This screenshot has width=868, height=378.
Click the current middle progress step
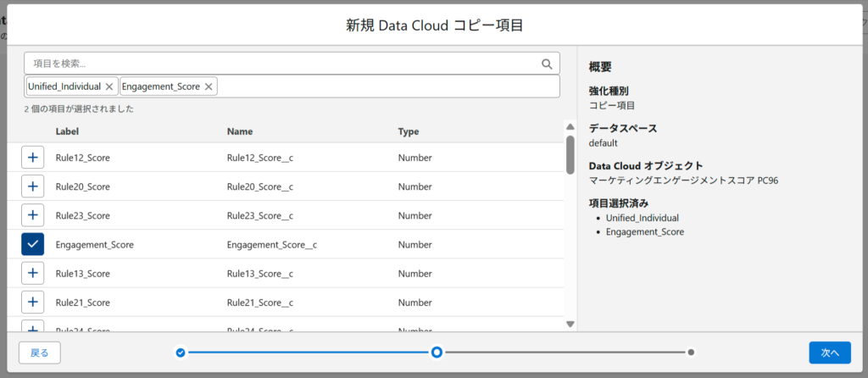[x=437, y=352]
